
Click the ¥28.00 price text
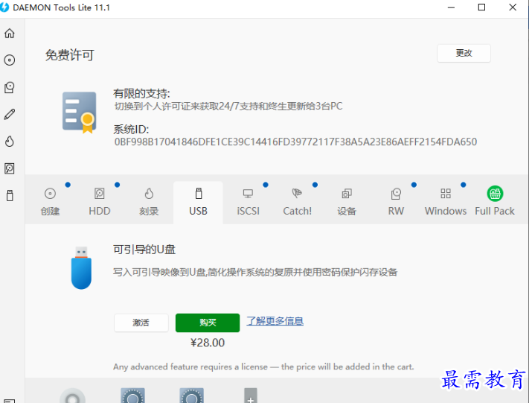click(x=208, y=343)
